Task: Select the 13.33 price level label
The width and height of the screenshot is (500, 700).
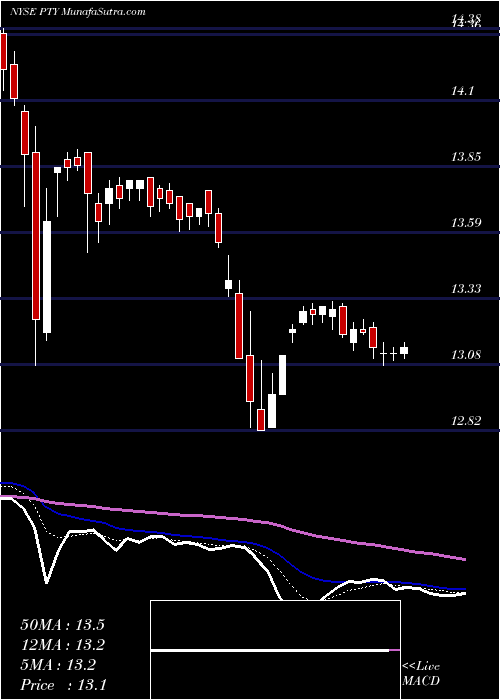Action: click(x=466, y=289)
